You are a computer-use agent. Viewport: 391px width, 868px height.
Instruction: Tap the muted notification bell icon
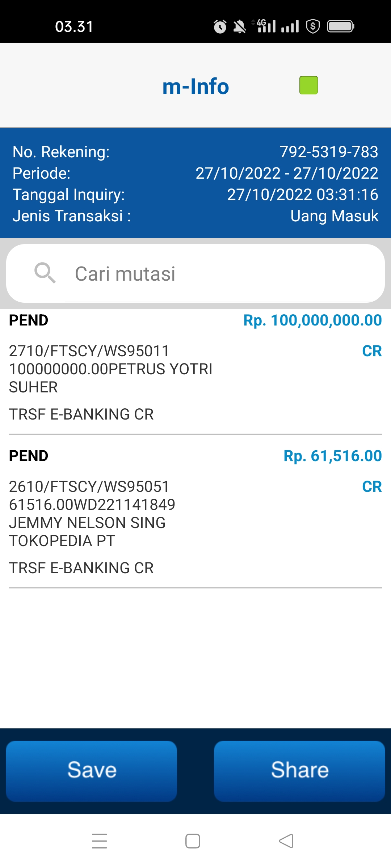pyautogui.click(x=239, y=27)
